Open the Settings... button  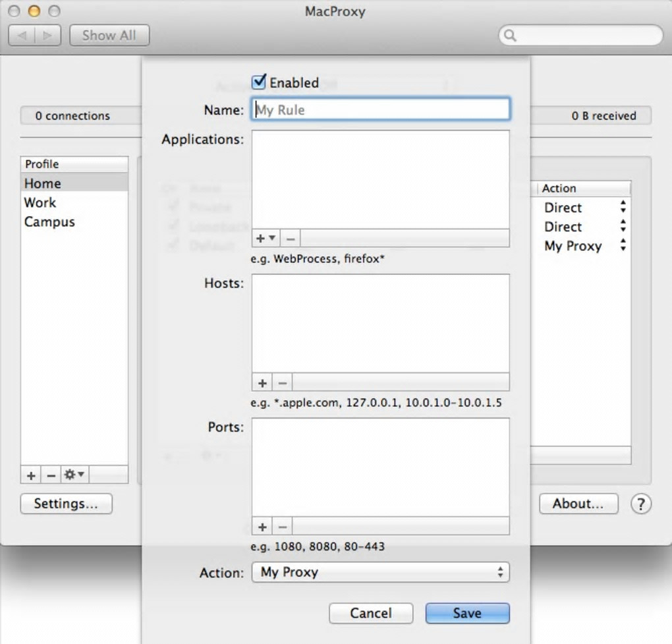[66, 504]
